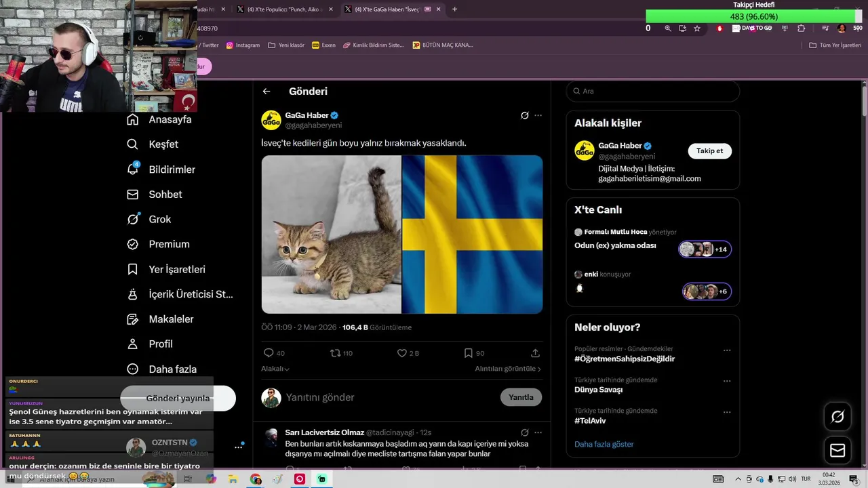Open more options on GaGa Haber post

point(538,115)
